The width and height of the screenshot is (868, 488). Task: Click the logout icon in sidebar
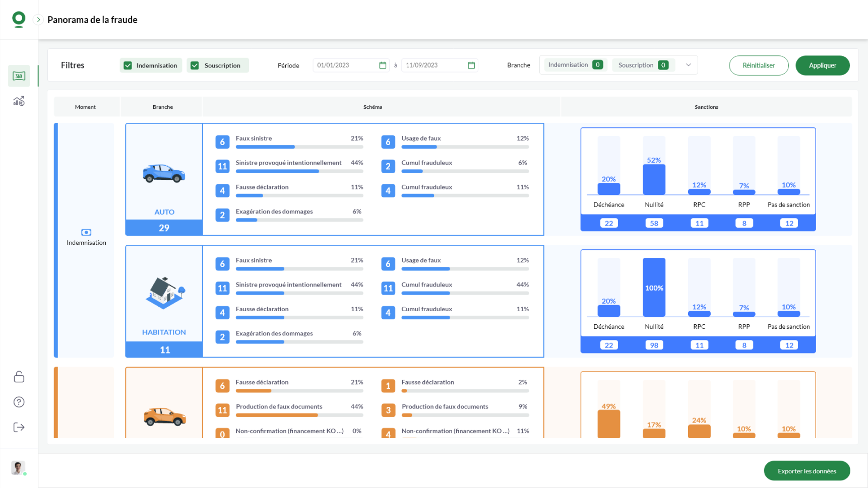pos(19,427)
